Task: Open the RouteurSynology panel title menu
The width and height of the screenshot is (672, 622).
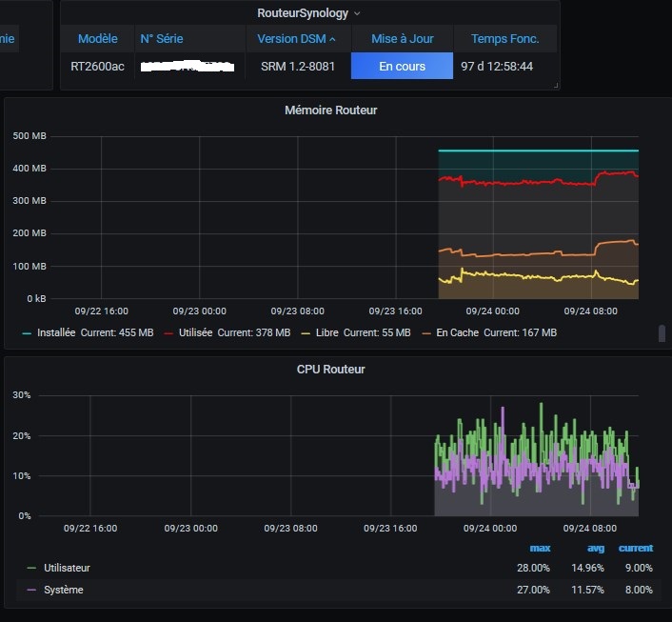Action: [x=309, y=13]
